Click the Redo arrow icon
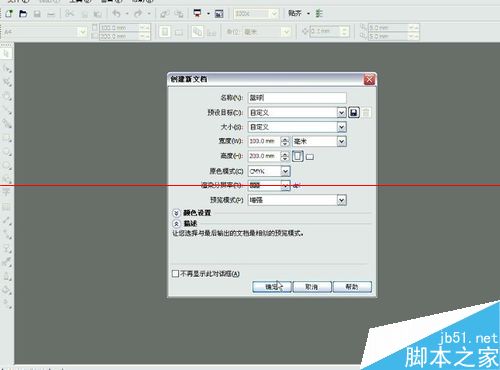The width and height of the screenshot is (500, 370). click(x=138, y=14)
